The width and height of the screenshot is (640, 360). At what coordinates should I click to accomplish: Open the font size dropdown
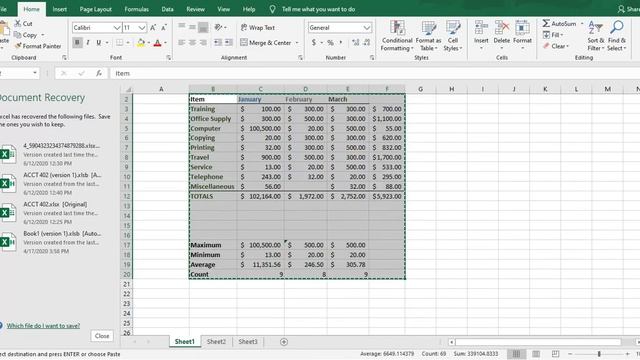[x=142, y=28]
